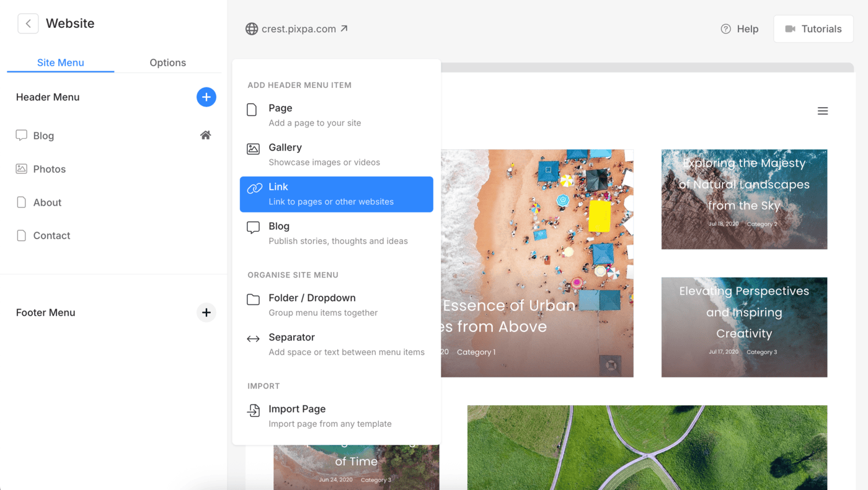Click the Import Page icon
Viewport: 868px width, 490px height.
[253, 410]
